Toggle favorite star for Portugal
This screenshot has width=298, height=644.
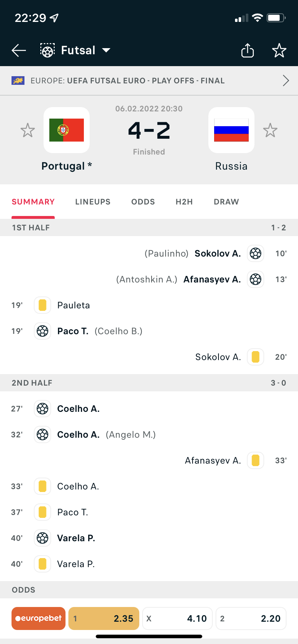pyautogui.click(x=28, y=130)
